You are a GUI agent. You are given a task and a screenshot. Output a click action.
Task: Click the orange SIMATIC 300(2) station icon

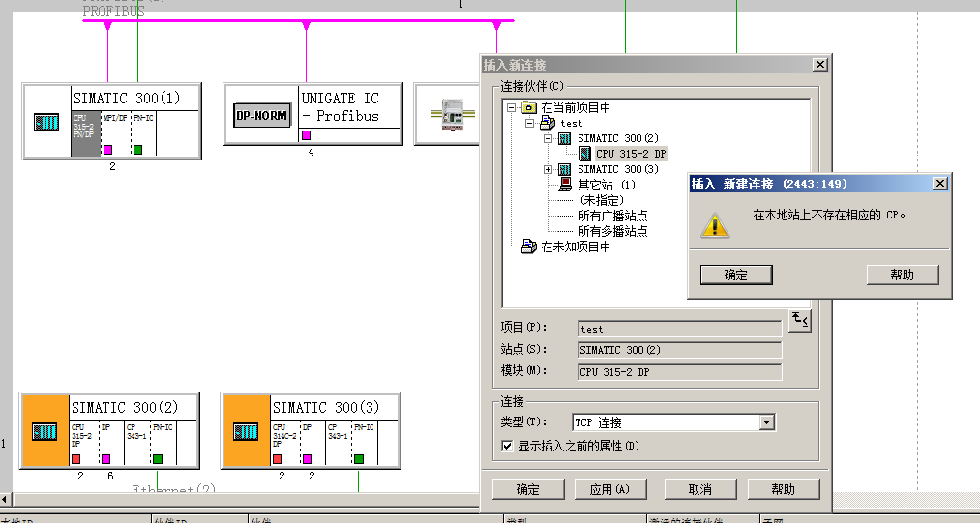45,431
